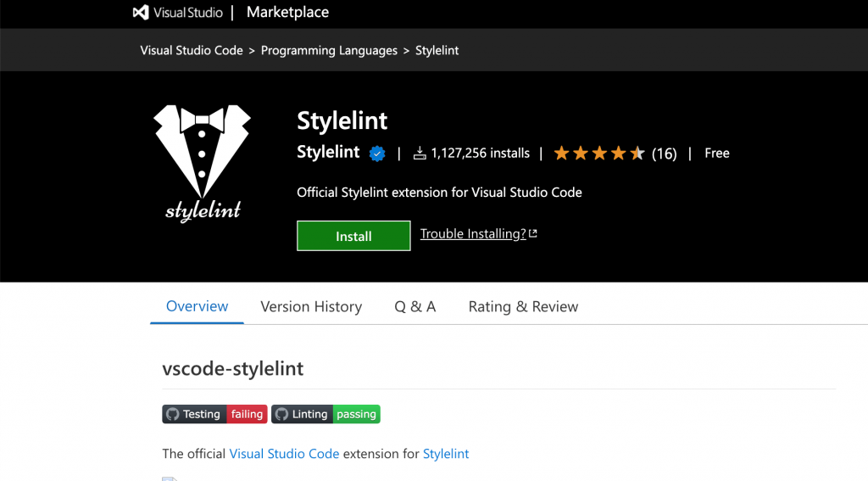Viewport: 868px width, 481px height.
Task: Click the Visual Studio logo icon
Action: [142, 13]
